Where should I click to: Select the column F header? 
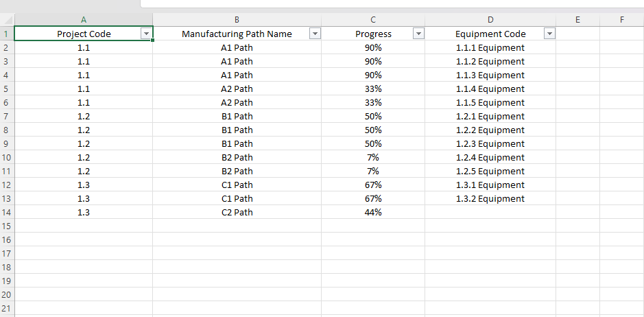622,19
